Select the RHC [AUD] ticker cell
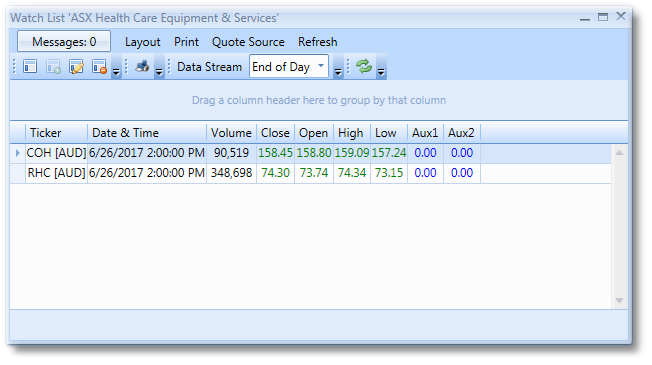Screen dimensions: 652x365 57,173
